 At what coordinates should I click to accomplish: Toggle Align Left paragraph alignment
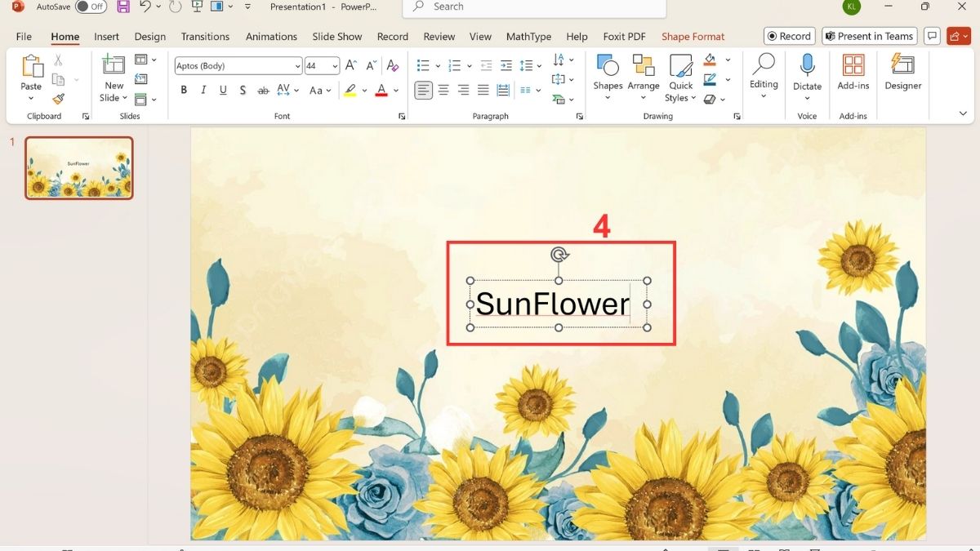pos(423,91)
